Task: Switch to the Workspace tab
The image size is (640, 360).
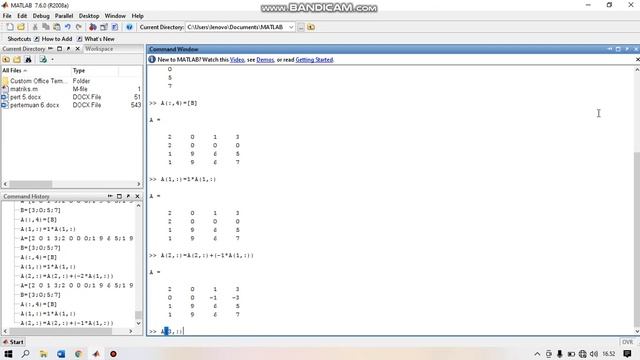Action: (99, 49)
